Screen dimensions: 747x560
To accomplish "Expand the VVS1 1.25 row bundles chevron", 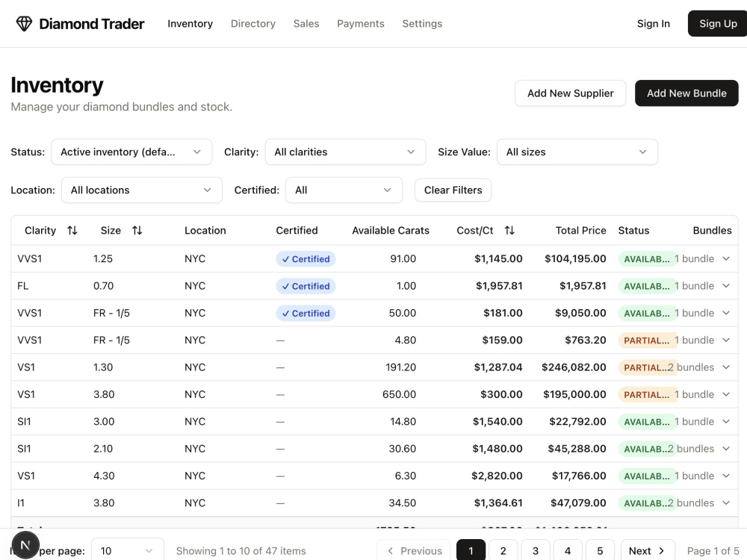I will pos(726,258).
